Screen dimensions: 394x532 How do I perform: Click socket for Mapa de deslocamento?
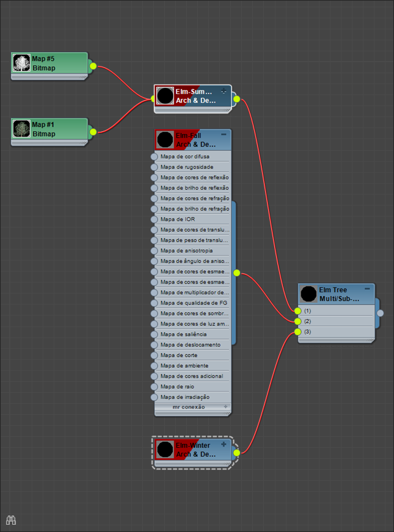coord(154,345)
